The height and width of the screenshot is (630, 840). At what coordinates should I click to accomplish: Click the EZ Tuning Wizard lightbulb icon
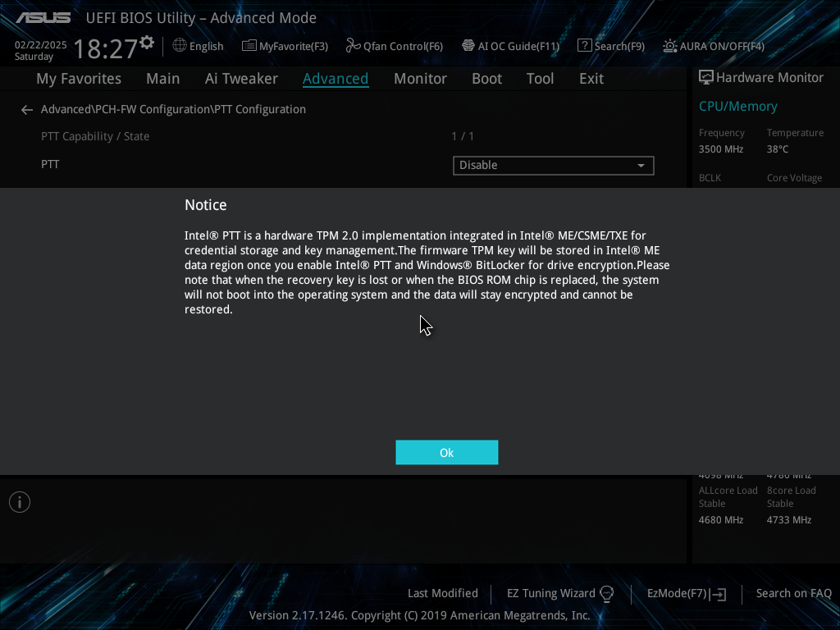click(606, 594)
